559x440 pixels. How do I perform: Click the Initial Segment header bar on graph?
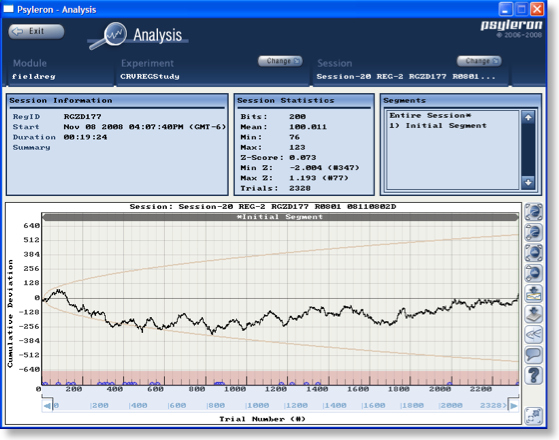point(280,217)
